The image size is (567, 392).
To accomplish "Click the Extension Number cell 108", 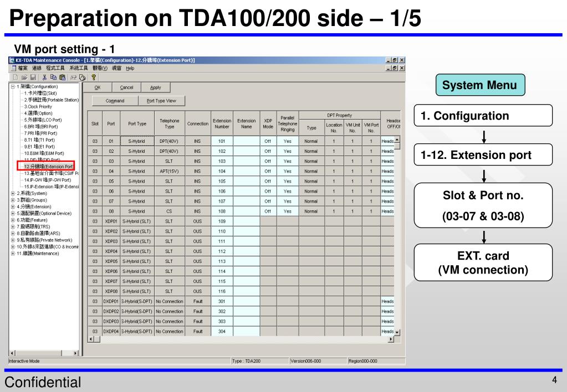I will (222, 212).
